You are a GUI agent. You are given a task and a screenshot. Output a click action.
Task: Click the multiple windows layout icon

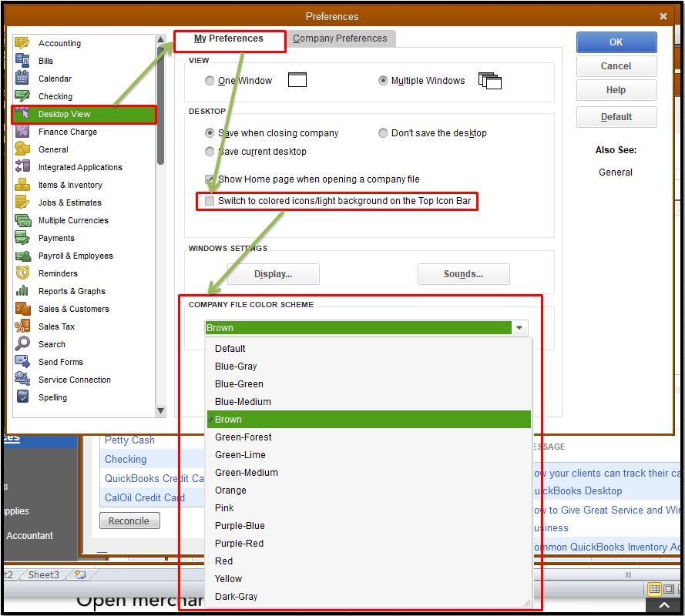coord(490,81)
